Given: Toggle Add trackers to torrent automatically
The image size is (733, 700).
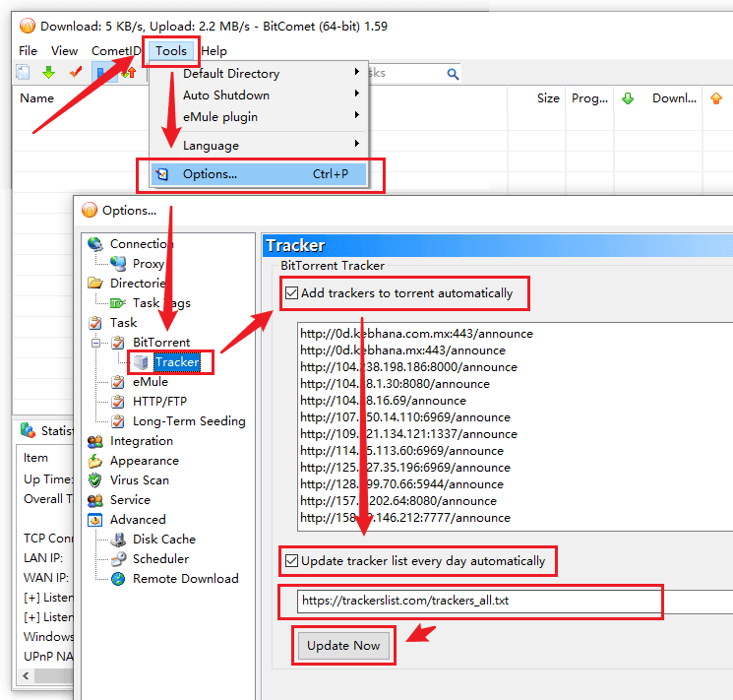Looking at the screenshot, I should click(292, 293).
